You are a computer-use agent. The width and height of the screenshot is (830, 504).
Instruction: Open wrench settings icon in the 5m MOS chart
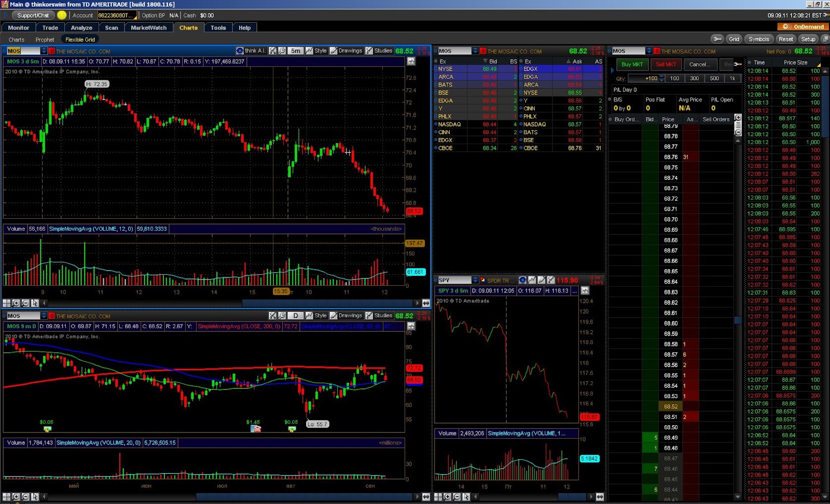pos(282,51)
